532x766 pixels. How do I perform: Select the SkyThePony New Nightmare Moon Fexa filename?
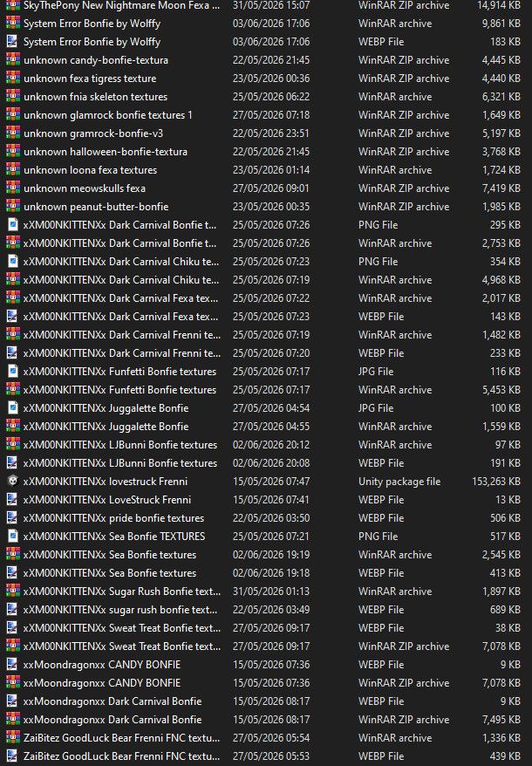click(x=121, y=5)
